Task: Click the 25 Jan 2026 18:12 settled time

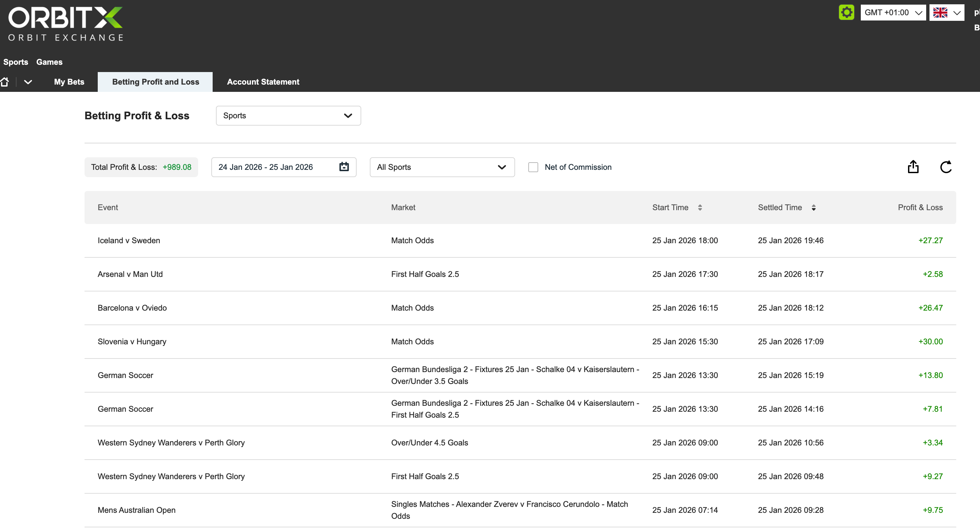Action: [790, 308]
